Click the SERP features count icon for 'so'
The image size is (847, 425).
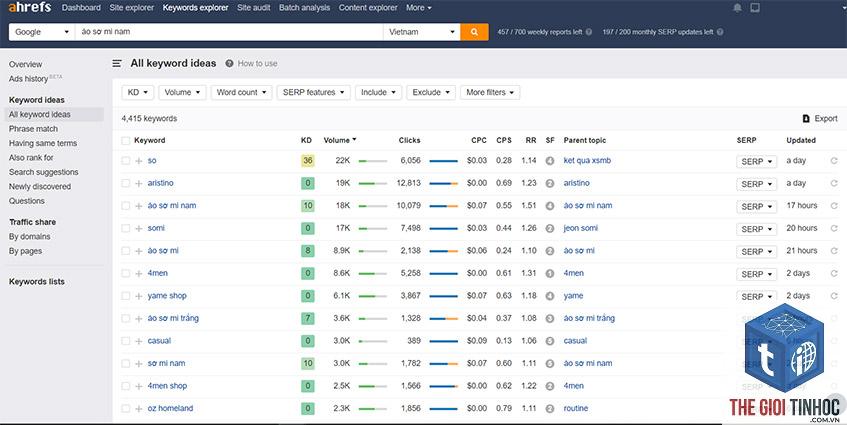(x=550, y=161)
